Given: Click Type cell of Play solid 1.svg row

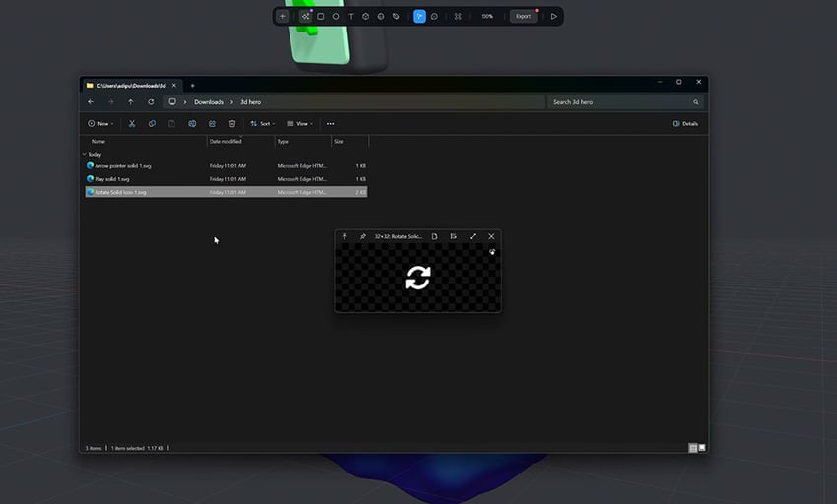Looking at the screenshot, I should tap(302, 179).
